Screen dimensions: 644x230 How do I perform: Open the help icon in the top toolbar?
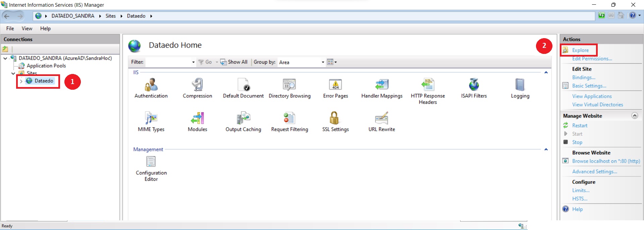pyautogui.click(x=632, y=15)
